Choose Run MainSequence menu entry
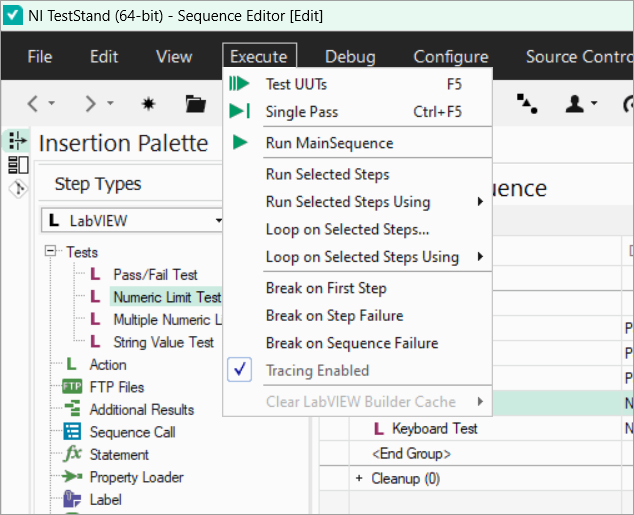This screenshot has height=515, width=634. pos(357,143)
